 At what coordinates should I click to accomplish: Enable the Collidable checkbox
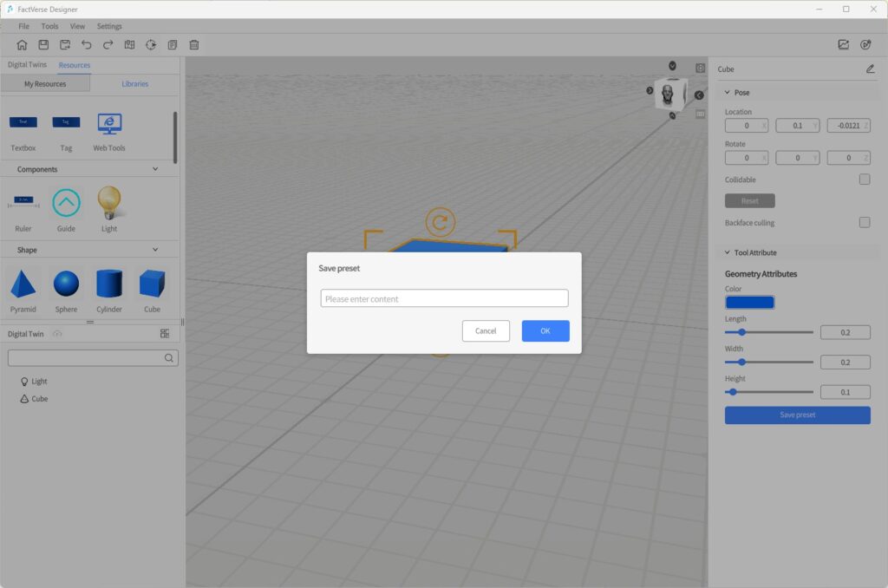point(864,180)
